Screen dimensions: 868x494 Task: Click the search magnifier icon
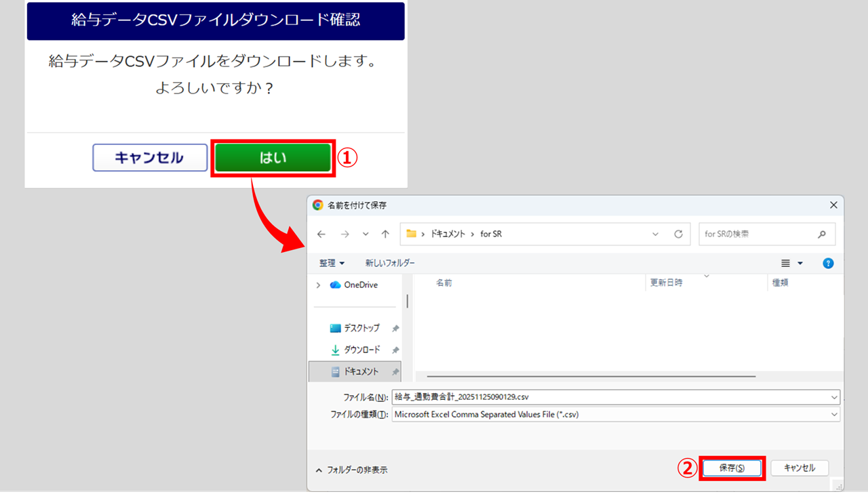[x=822, y=234]
